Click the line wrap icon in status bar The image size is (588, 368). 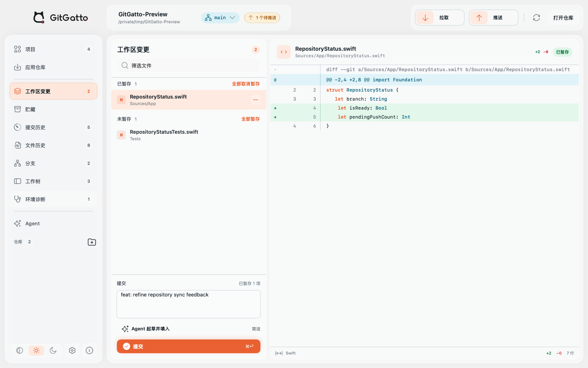(279, 353)
